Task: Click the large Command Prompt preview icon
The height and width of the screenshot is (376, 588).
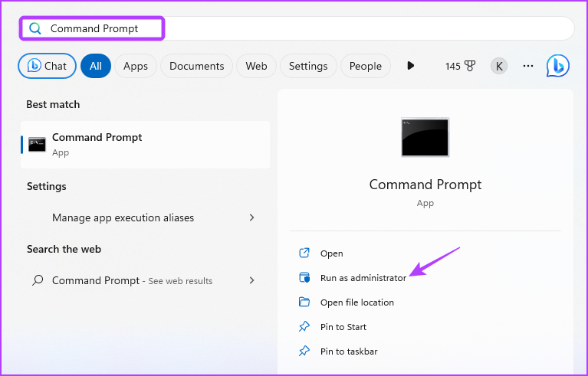Action: 425,138
